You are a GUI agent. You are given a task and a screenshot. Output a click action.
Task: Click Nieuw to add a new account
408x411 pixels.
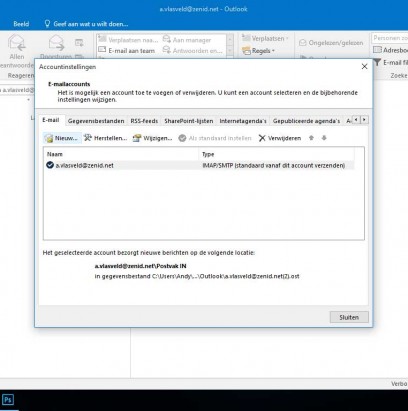coord(62,138)
